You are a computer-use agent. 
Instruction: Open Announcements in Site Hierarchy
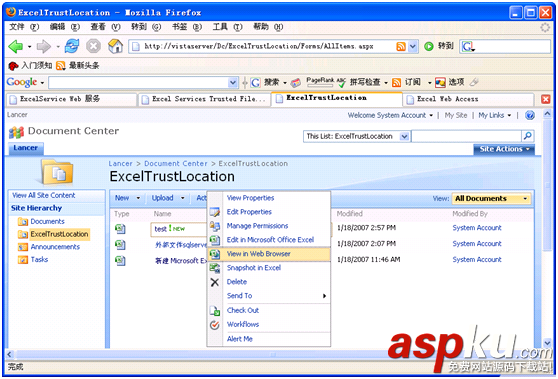coord(55,247)
